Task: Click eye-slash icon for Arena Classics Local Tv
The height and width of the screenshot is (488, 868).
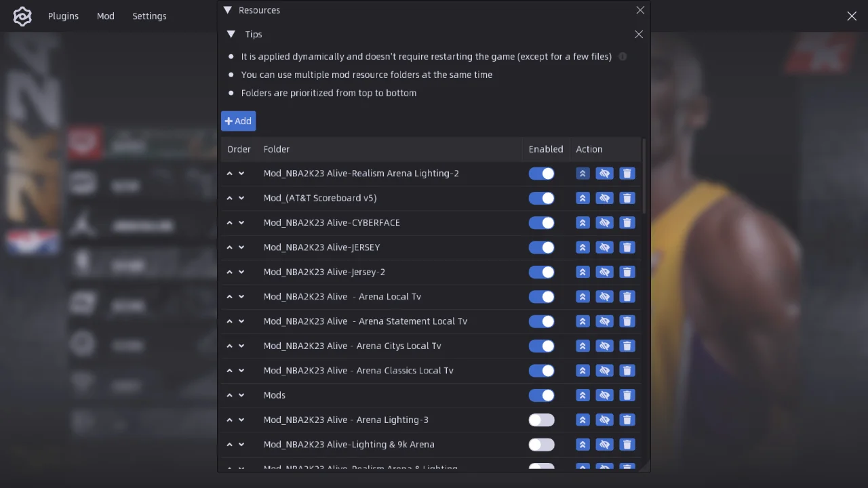Action: point(605,371)
